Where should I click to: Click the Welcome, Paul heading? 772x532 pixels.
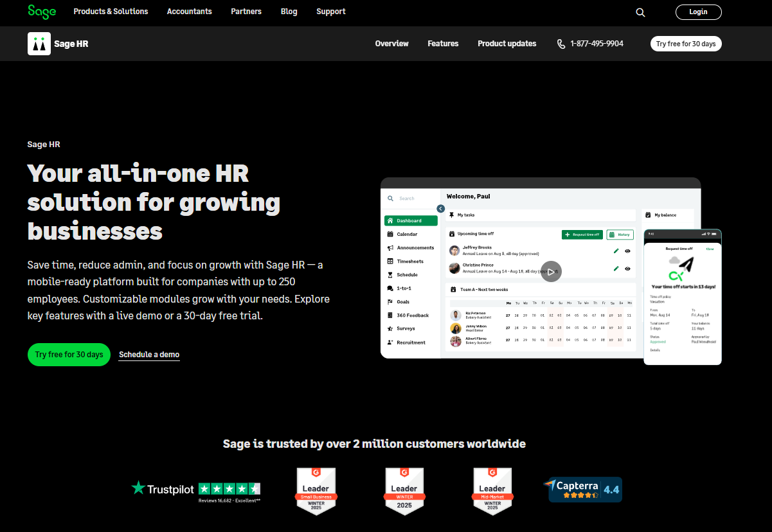469,197
